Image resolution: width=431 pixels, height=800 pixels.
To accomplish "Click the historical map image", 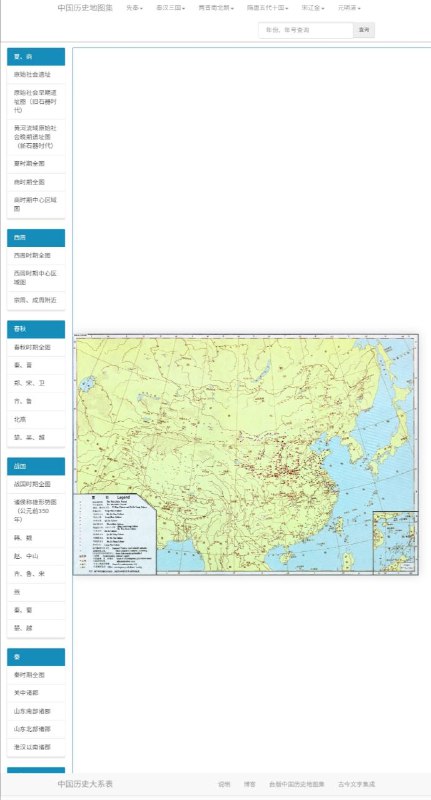I will [x=246, y=455].
